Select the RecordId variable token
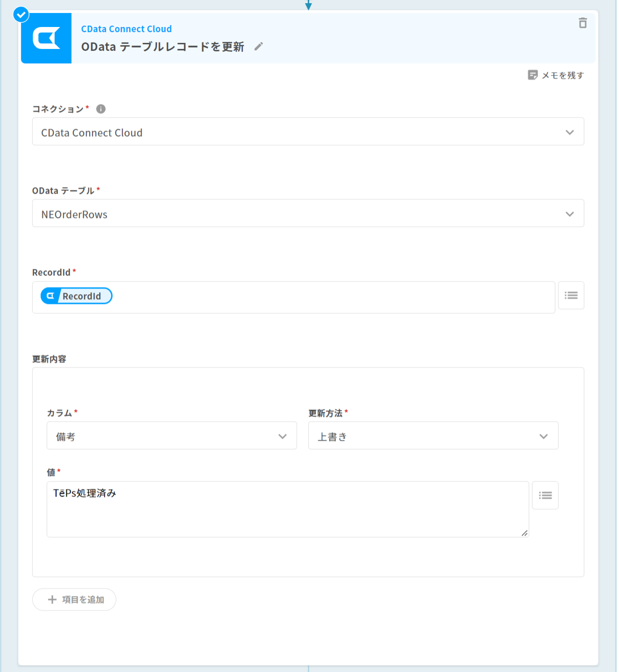The height and width of the screenshot is (672, 617). (76, 296)
